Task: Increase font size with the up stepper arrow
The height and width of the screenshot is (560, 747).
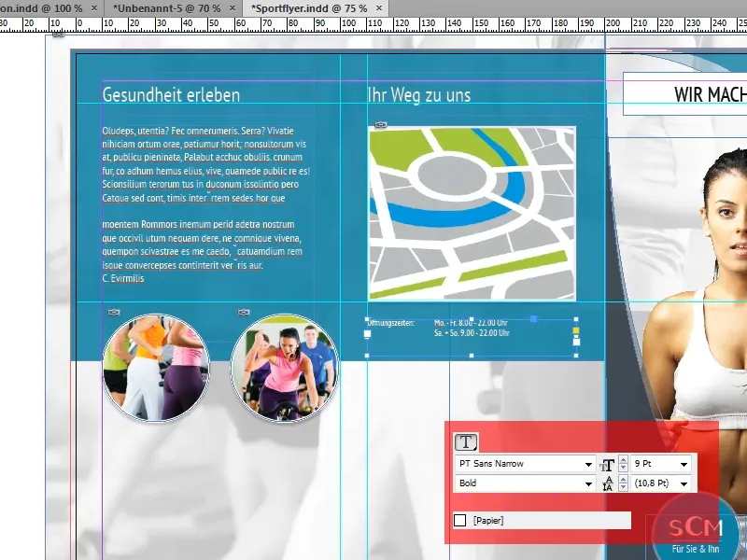Action: (623, 460)
